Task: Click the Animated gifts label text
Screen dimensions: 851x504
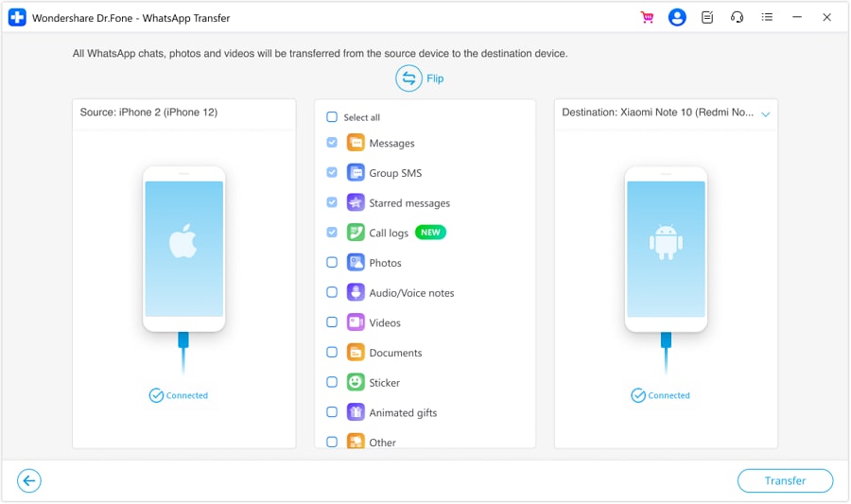Action: (403, 413)
